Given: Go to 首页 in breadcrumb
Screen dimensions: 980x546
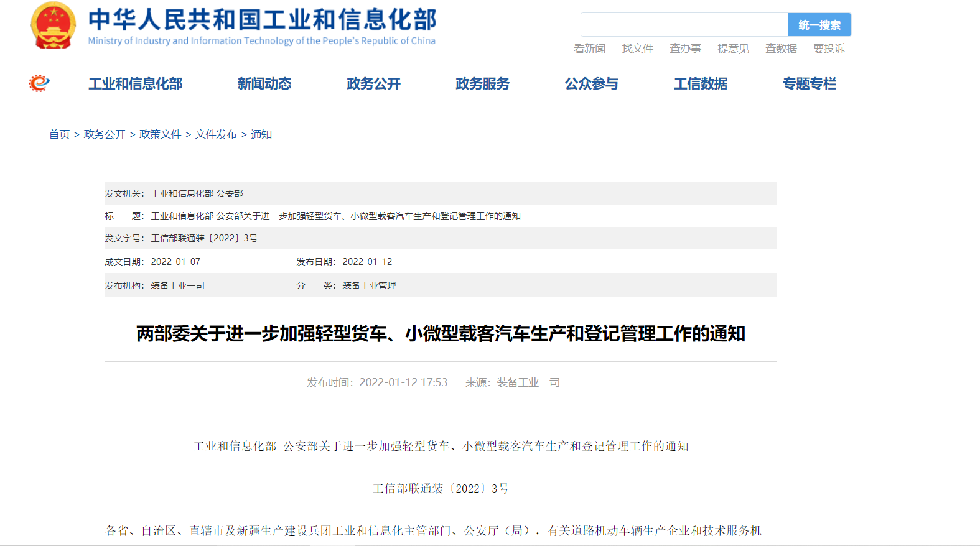Looking at the screenshot, I should click(x=60, y=134).
